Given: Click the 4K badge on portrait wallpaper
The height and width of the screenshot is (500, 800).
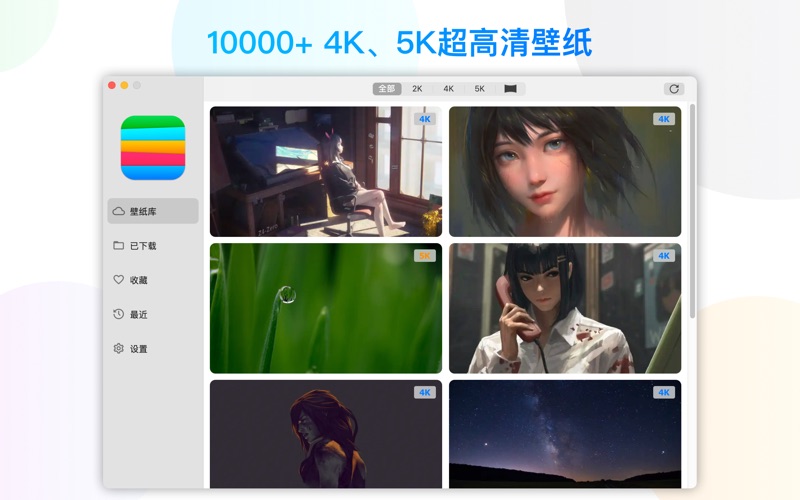Looking at the screenshot, I should (x=664, y=119).
